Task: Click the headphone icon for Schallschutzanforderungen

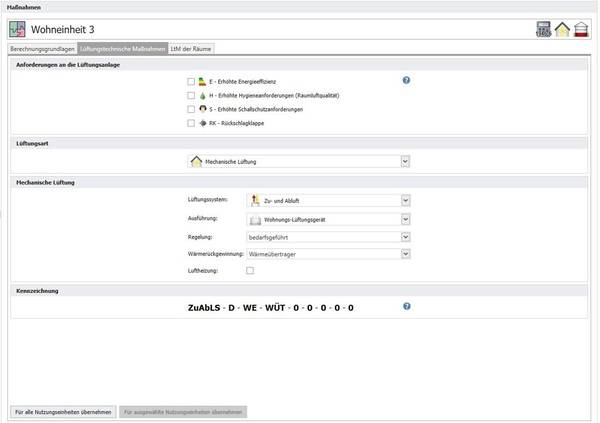Action: (203, 109)
